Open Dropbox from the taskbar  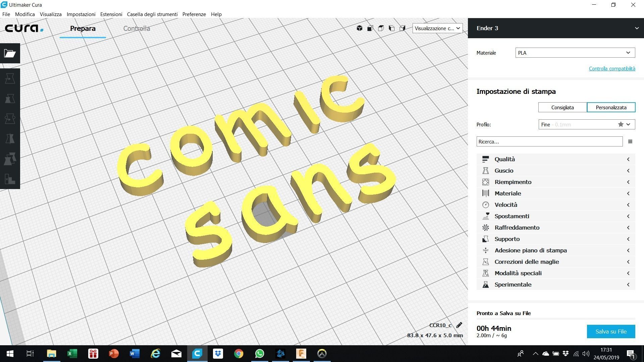pos(218,354)
